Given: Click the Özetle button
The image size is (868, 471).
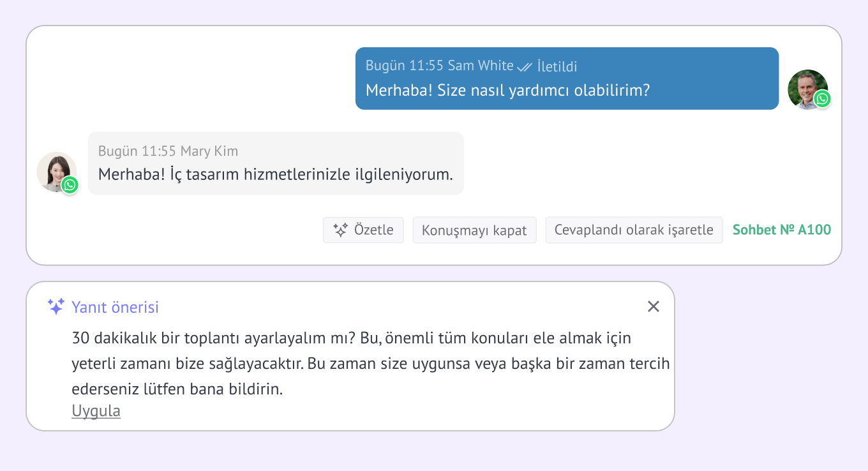Looking at the screenshot, I should tap(363, 230).
